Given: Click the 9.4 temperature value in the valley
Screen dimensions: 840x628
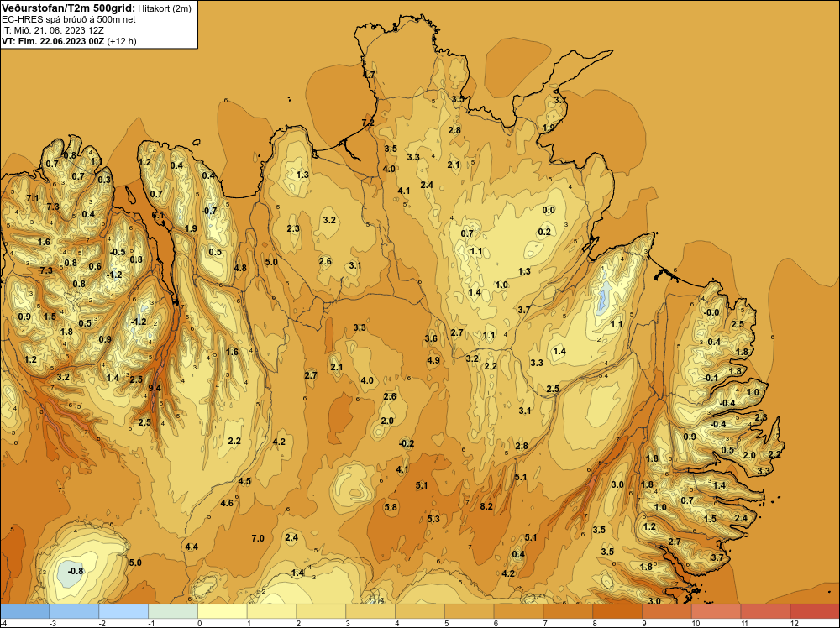Looking at the screenshot, I should 155,388.
